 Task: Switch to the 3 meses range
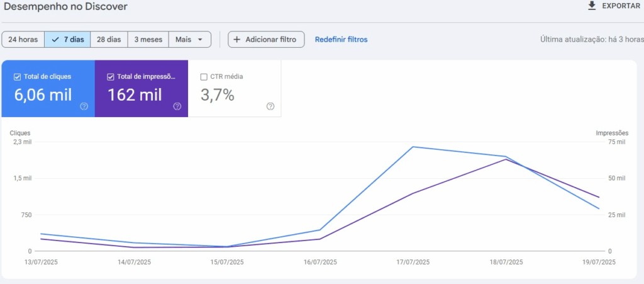click(x=148, y=39)
